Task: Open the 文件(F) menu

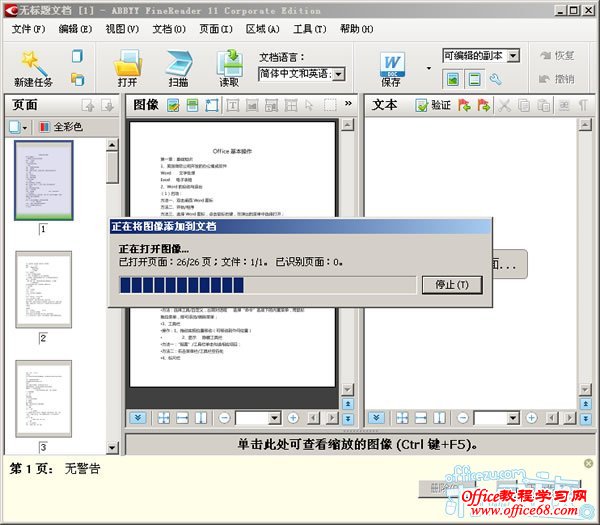Action: (x=28, y=29)
